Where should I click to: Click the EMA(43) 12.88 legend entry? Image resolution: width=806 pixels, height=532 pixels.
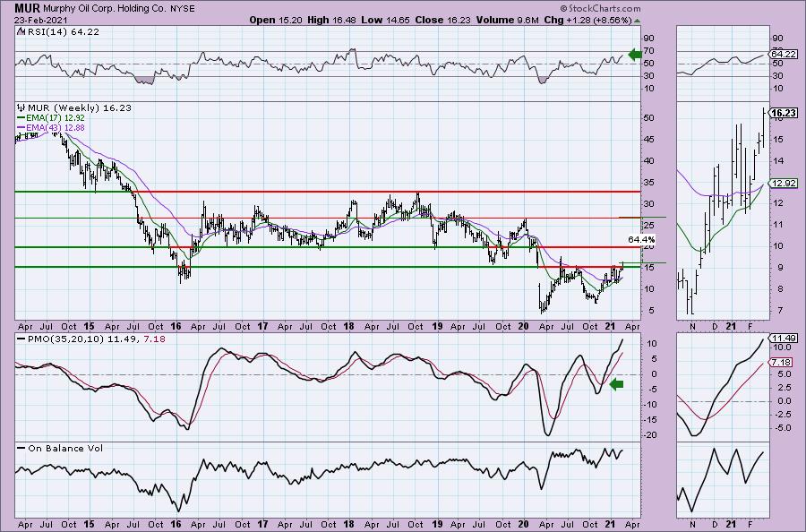click(51, 127)
